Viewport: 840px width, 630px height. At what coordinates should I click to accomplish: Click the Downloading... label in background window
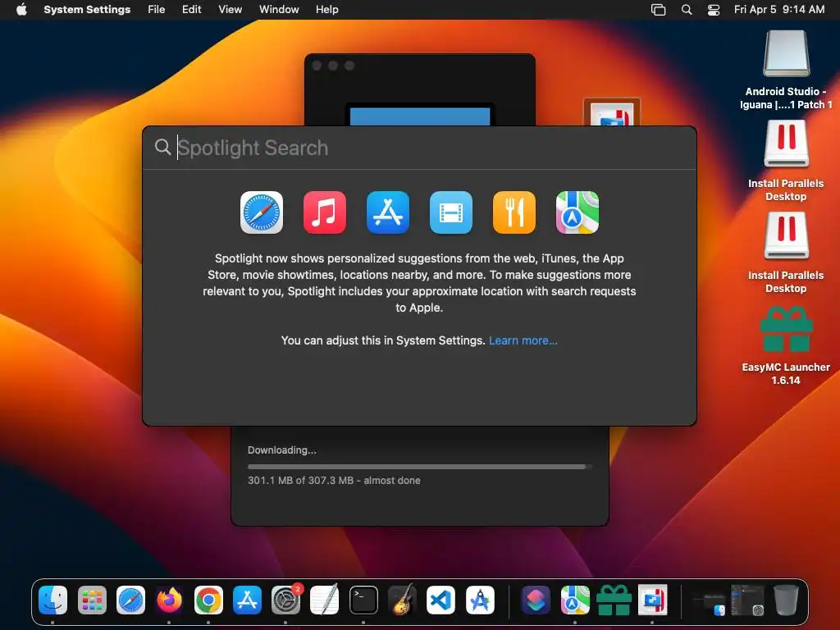coord(282,450)
